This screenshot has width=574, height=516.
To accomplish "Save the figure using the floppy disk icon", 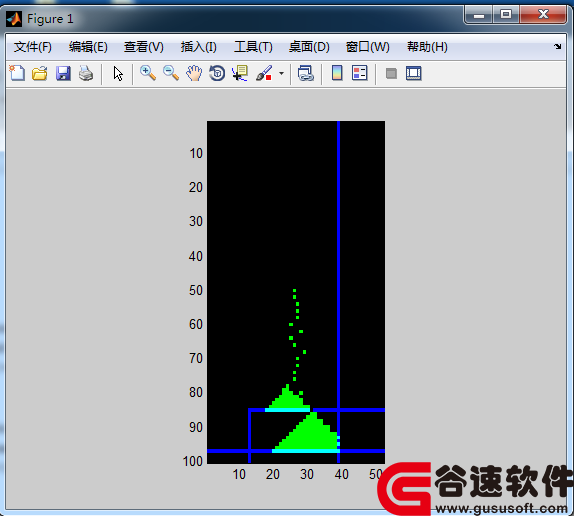I will tap(63, 73).
